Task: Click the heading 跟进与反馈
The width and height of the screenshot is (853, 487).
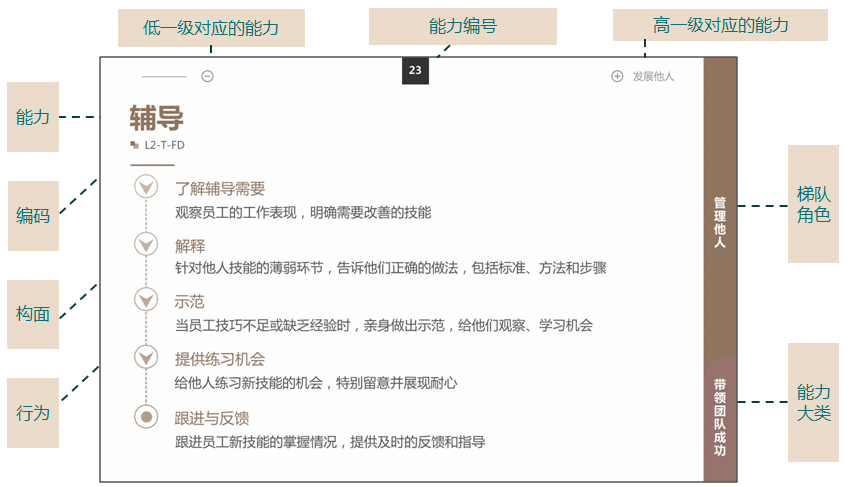Action: (x=212, y=418)
